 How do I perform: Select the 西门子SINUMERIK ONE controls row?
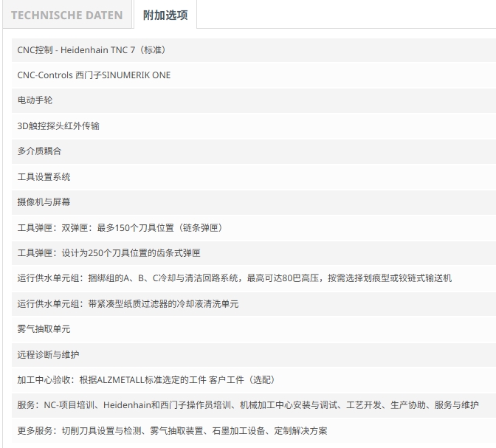pos(254,75)
